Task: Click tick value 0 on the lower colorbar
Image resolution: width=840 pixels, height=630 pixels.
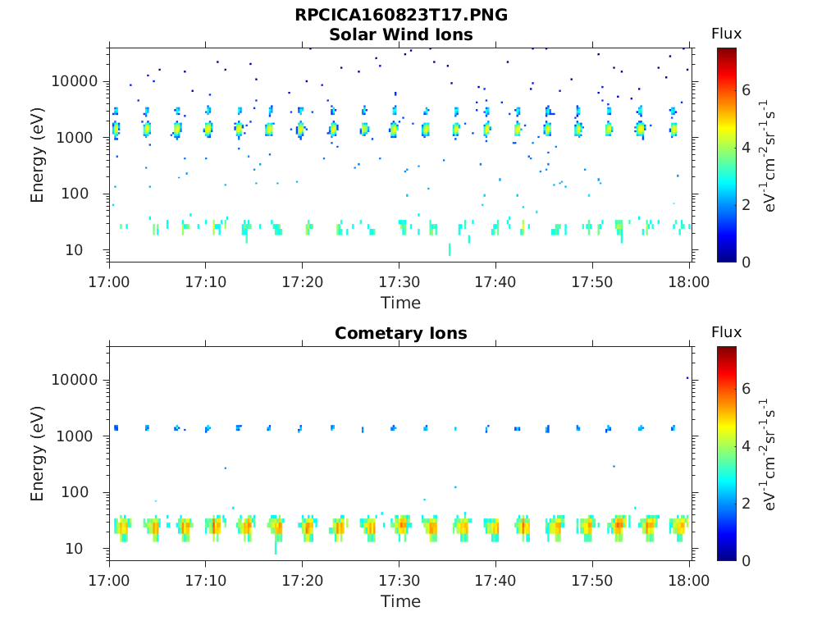Action: point(746,560)
